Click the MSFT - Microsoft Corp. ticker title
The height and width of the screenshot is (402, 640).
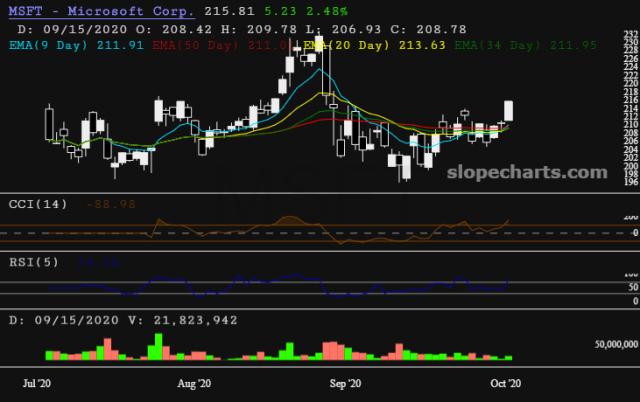100,11
